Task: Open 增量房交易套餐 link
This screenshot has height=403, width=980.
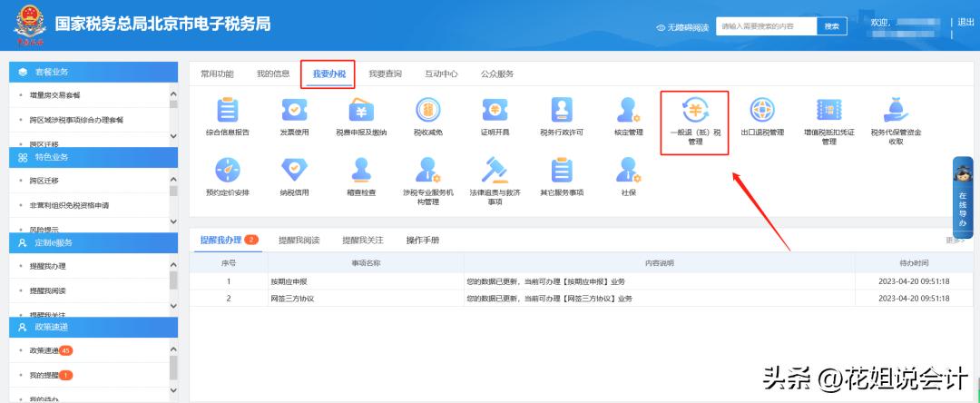Action: click(x=54, y=95)
